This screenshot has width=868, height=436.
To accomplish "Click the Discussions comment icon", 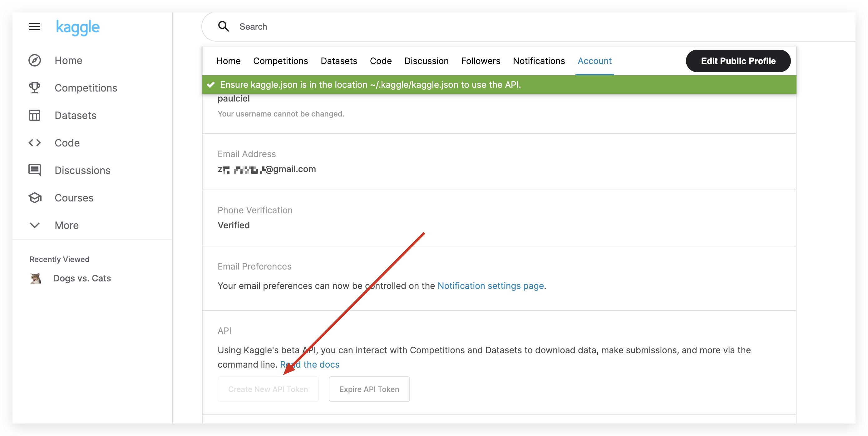I will (x=34, y=170).
